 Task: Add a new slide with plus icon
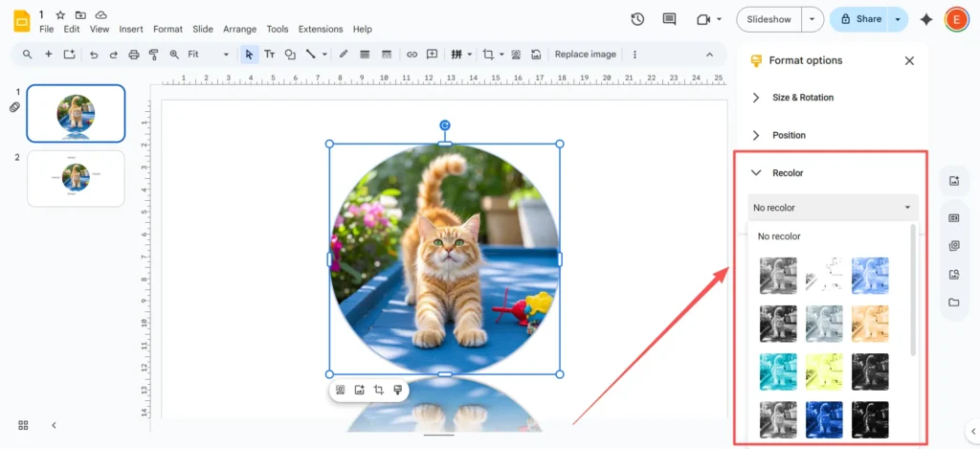(x=48, y=55)
